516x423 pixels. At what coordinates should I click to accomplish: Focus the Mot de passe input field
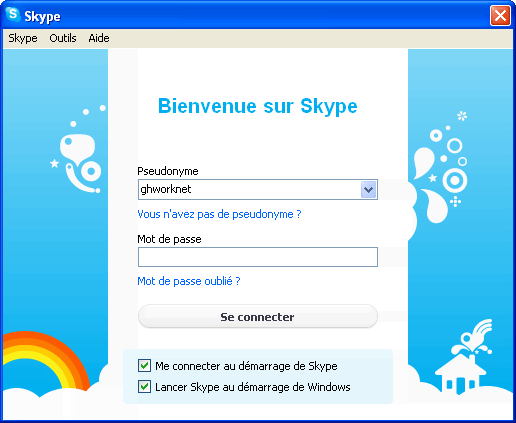click(x=258, y=257)
